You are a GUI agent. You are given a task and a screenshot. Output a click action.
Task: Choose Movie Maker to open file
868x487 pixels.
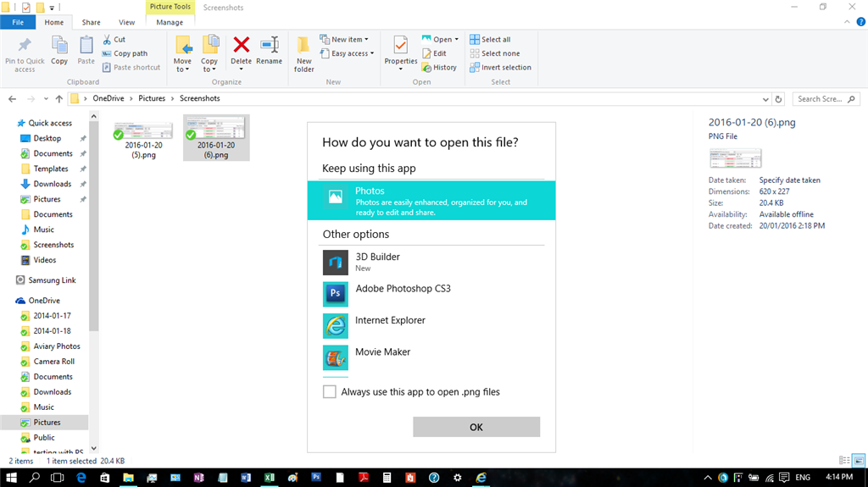pyautogui.click(x=431, y=357)
